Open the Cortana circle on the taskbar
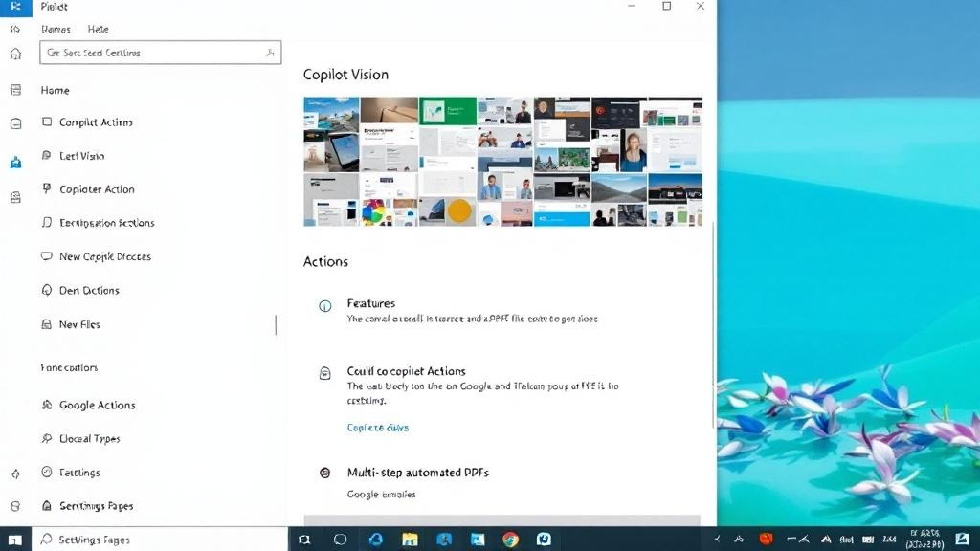 [340, 540]
